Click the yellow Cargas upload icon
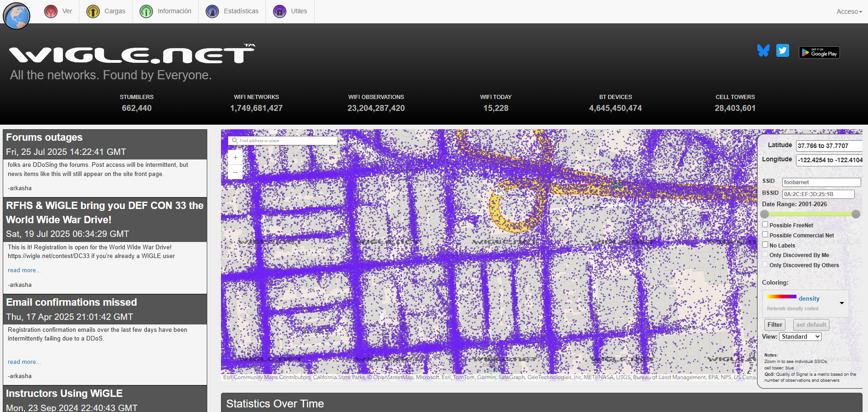This screenshot has width=868, height=412. pyautogui.click(x=93, y=11)
